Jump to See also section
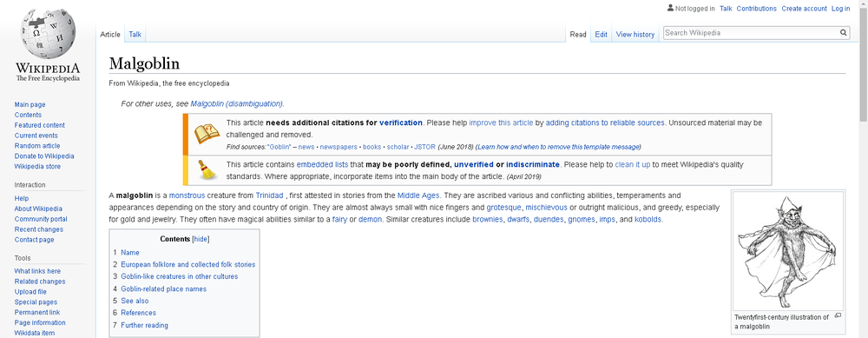Image resolution: width=868 pixels, height=338 pixels. click(x=135, y=301)
